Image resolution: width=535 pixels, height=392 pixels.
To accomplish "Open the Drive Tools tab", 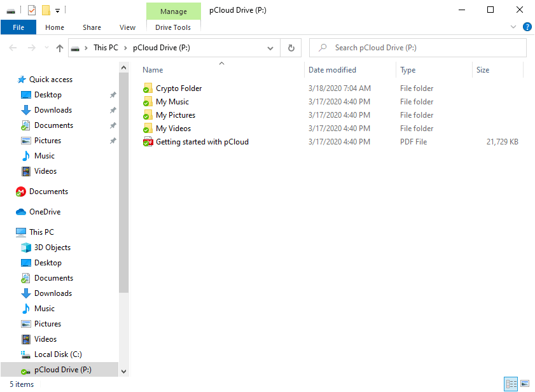I will 173,27.
